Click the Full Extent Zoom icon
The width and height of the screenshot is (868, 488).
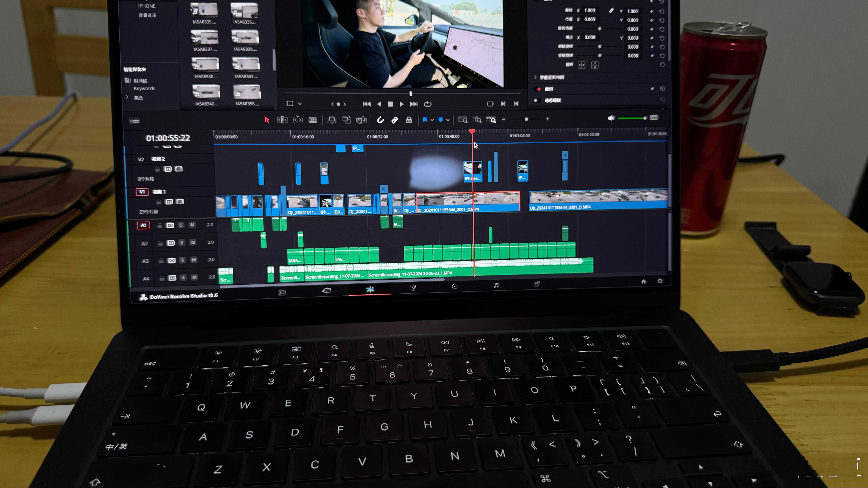pyautogui.click(x=462, y=120)
